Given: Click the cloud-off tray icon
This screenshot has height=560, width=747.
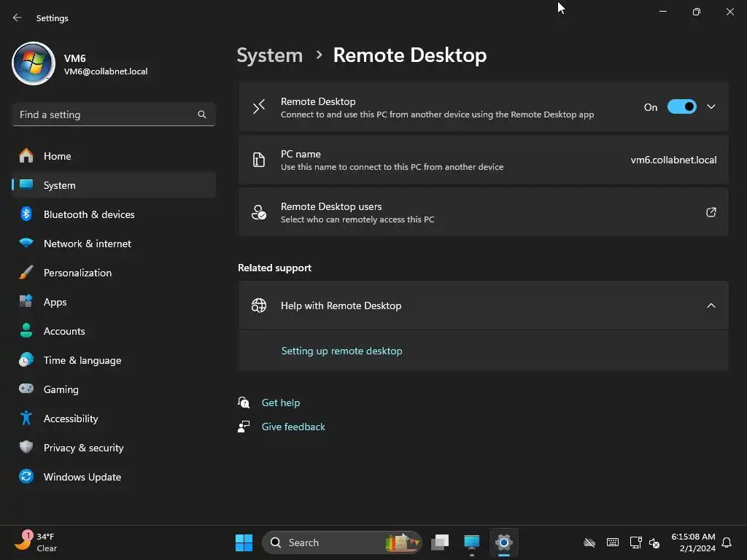Looking at the screenshot, I should tap(589, 542).
